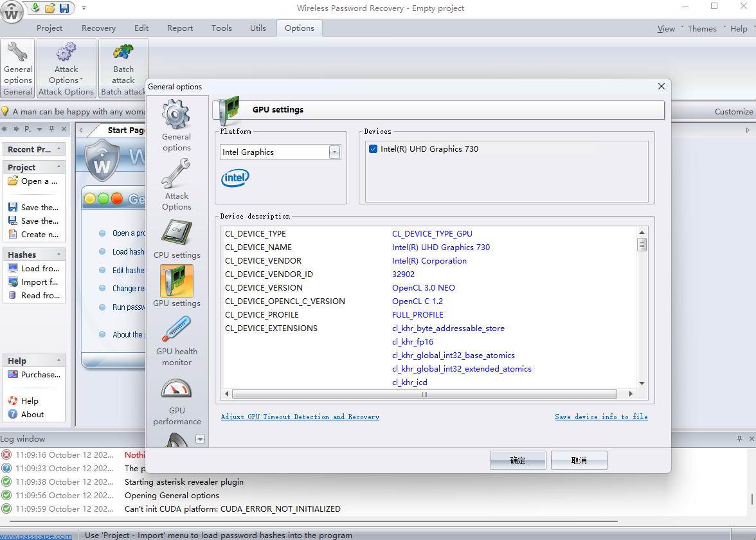756x540 pixels.
Task: Click the import green arrow quick access icon
Action: click(36, 8)
